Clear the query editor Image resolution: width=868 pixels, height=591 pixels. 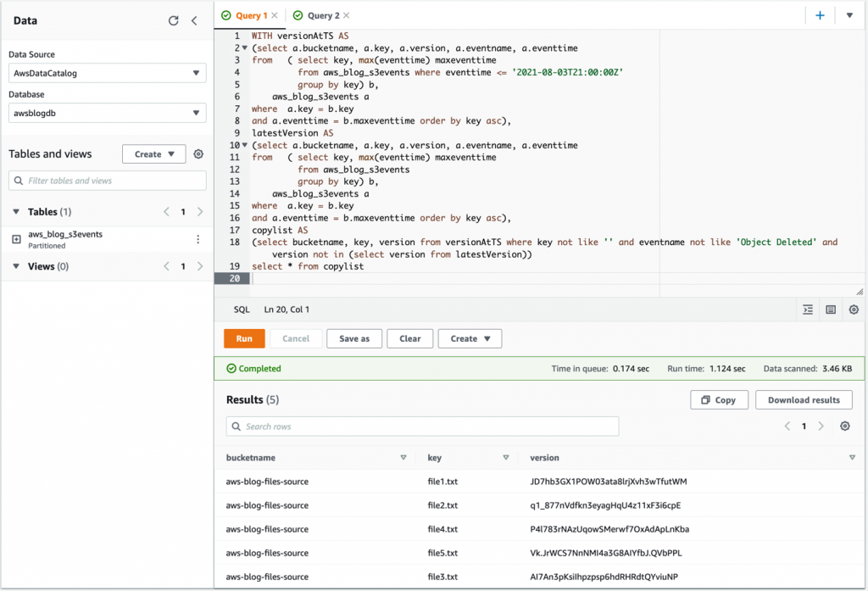click(x=409, y=338)
